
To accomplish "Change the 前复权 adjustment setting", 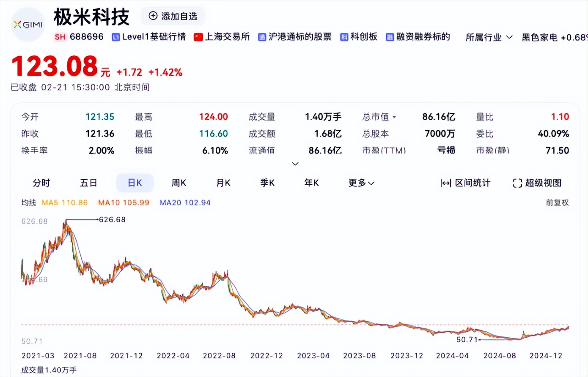I will (557, 203).
